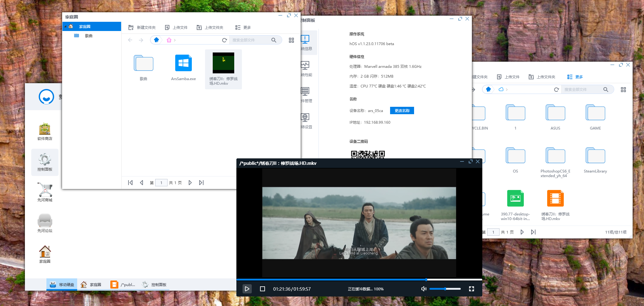The height and width of the screenshot is (306, 644).
Task: Click blue home button in 家庭圈 path bar
Action: 156,40
